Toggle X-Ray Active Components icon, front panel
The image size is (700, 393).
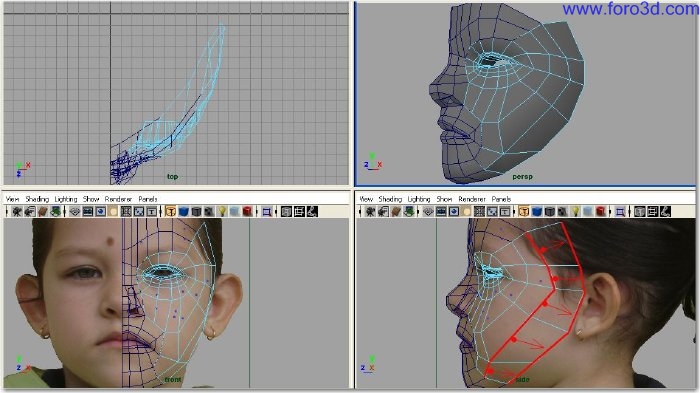pyautogui.click(x=299, y=212)
